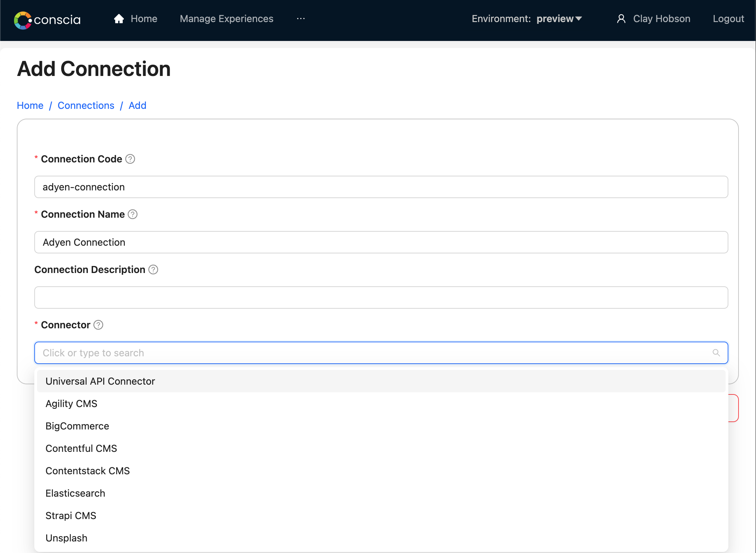Click the Connection Code input field
The width and height of the screenshot is (756, 553).
381,187
